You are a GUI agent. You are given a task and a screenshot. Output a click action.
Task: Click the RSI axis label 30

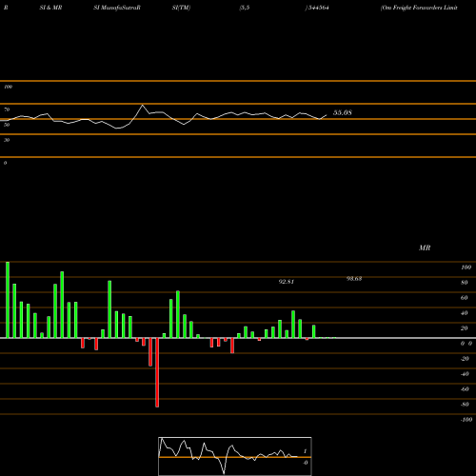(7, 140)
